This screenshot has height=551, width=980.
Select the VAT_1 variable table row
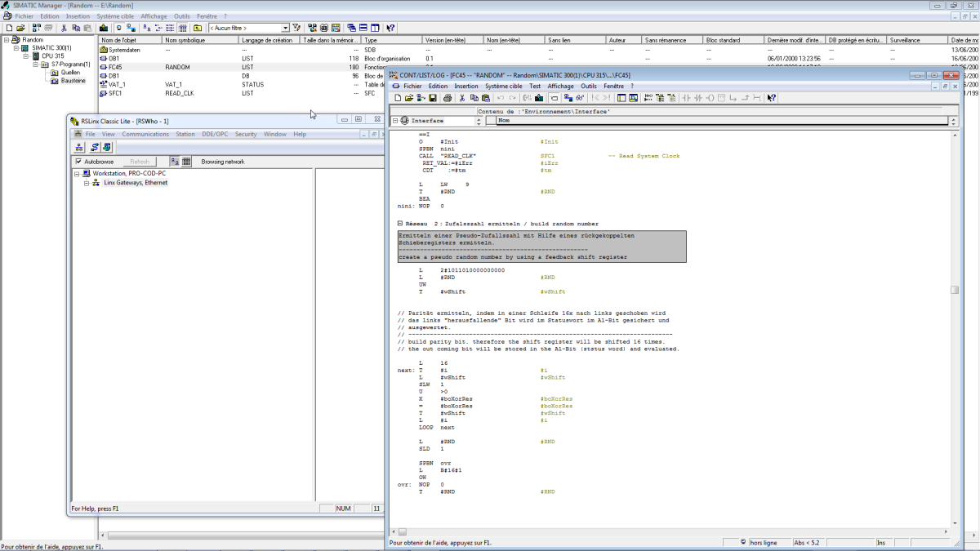240,84
